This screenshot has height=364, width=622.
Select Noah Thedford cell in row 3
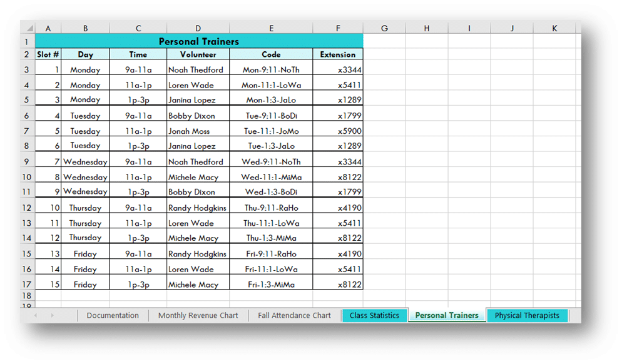[x=198, y=68]
